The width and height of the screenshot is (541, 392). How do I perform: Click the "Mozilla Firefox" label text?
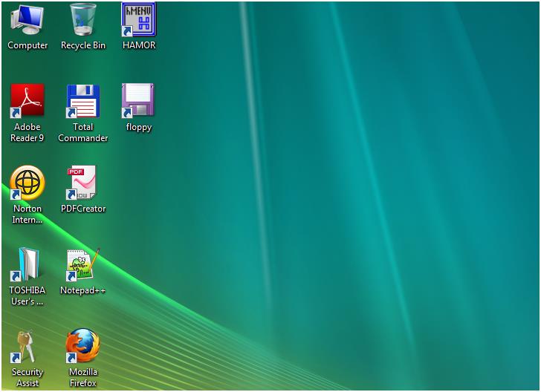83,377
